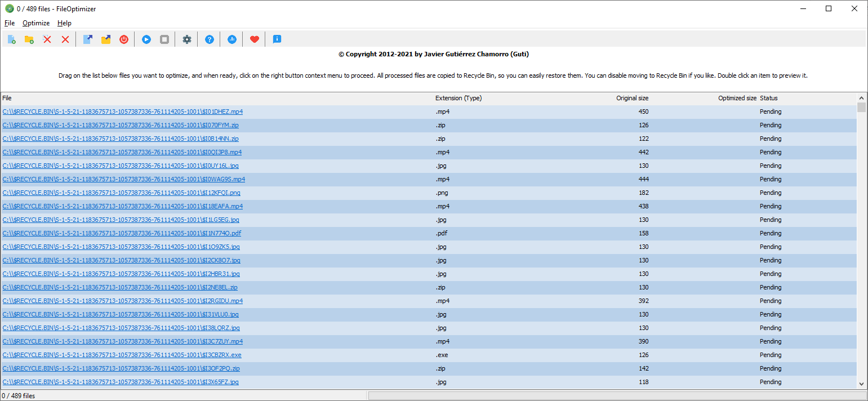Screen dimensions: 868x401
Task: Select the $I2CK8O7.jpg file link
Action: click(x=122, y=260)
